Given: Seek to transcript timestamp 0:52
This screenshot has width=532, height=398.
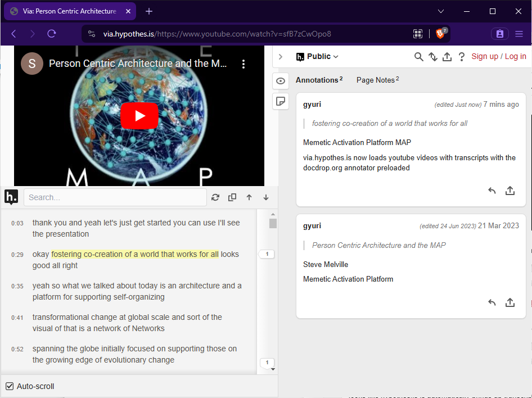Looking at the screenshot, I should (17, 349).
